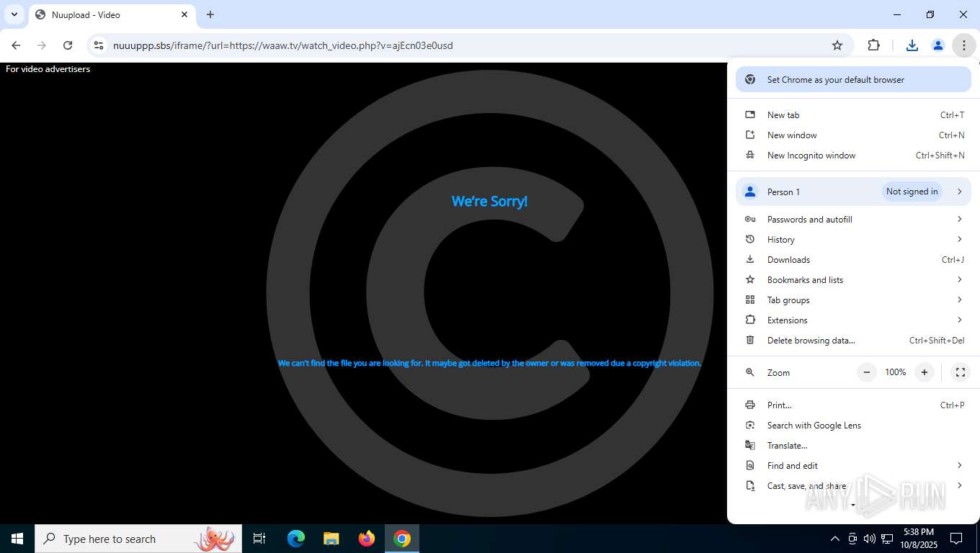Click the forward navigation arrow
Viewport: 980px width, 553px height.
pyautogui.click(x=42, y=45)
